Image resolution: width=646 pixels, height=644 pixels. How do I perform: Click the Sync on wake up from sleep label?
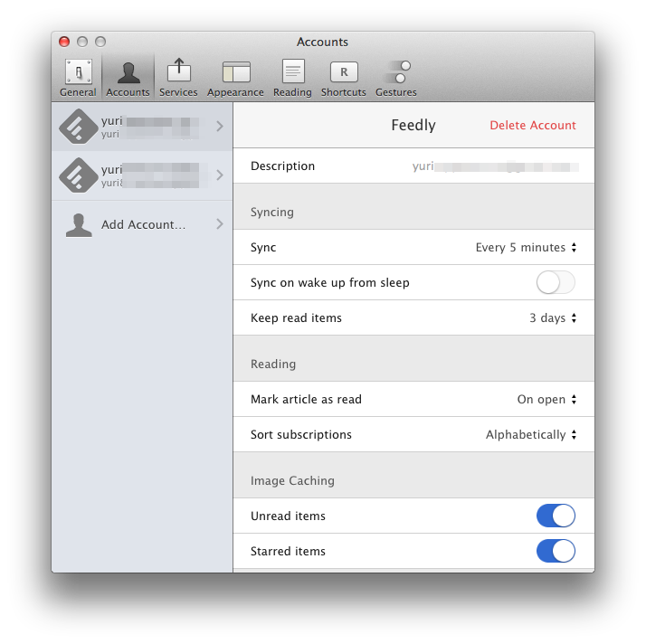coord(330,283)
